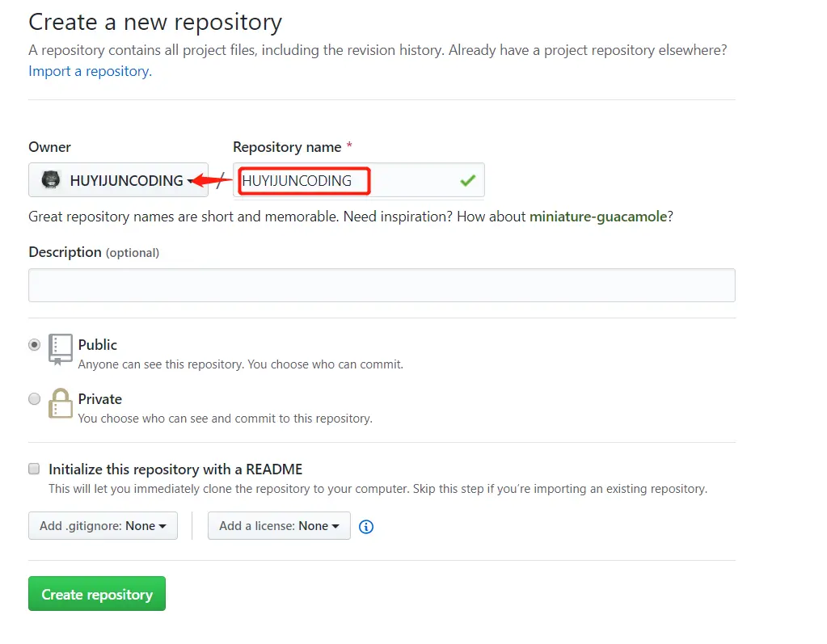Image resolution: width=827 pixels, height=644 pixels.
Task: Click the private repository lock icon
Action: click(x=61, y=402)
